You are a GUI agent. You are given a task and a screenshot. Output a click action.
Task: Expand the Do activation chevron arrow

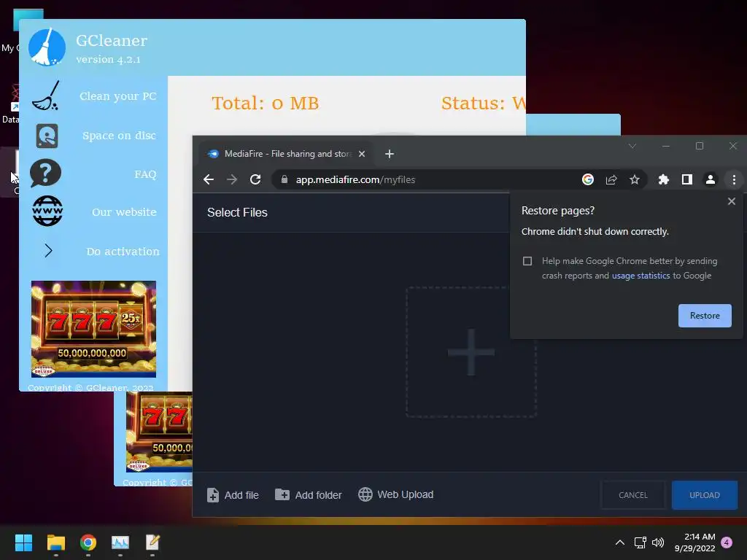pos(48,251)
